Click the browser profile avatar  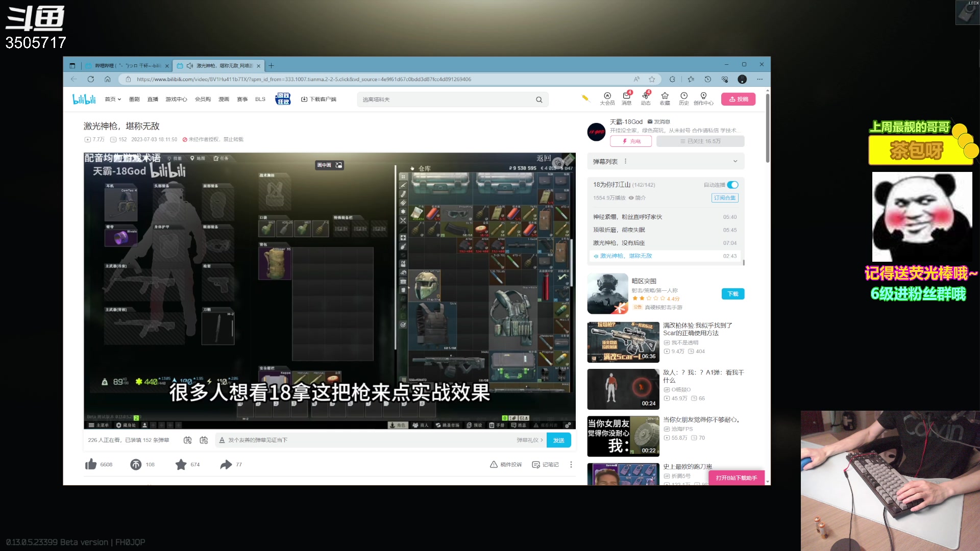coord(742,79)
